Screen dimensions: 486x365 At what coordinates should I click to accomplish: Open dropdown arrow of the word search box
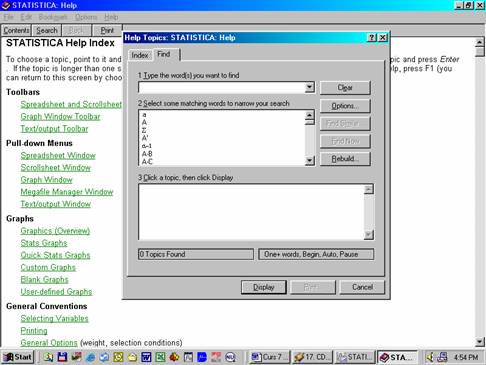(x=310, y=87)
